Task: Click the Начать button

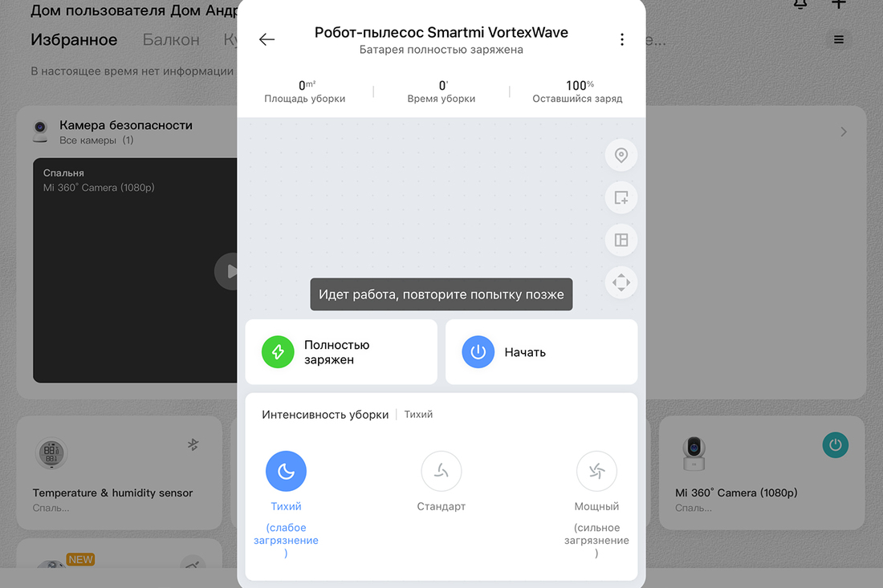Action: (x=541, y=351)
